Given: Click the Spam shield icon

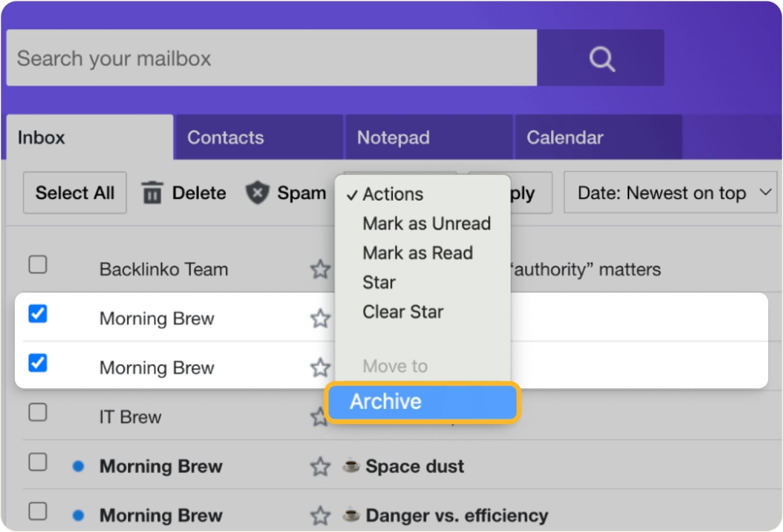Looking at the screenshot, I should pyautogui.click(x=257, y=193).
